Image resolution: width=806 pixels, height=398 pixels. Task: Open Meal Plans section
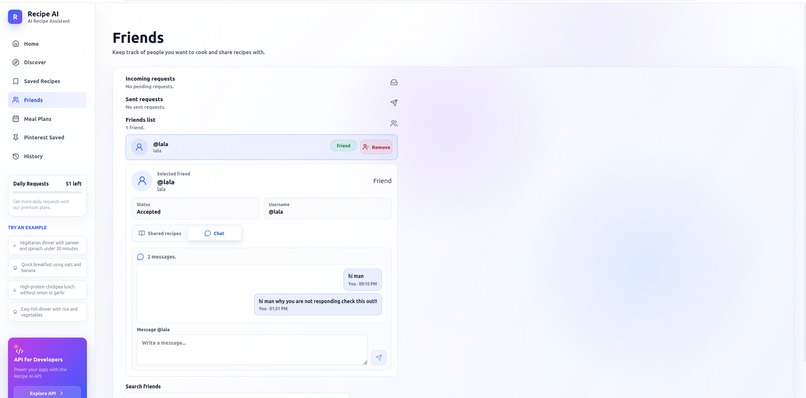(x=47, y=119)
